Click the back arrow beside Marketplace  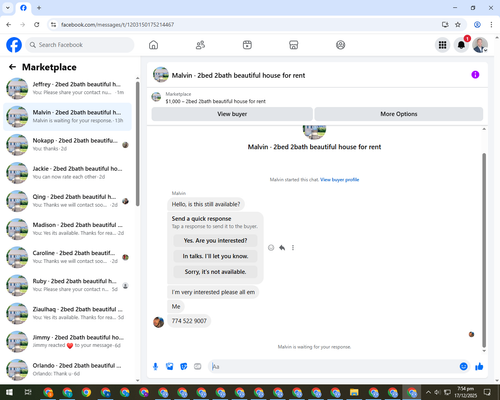[x=12, y=67]
